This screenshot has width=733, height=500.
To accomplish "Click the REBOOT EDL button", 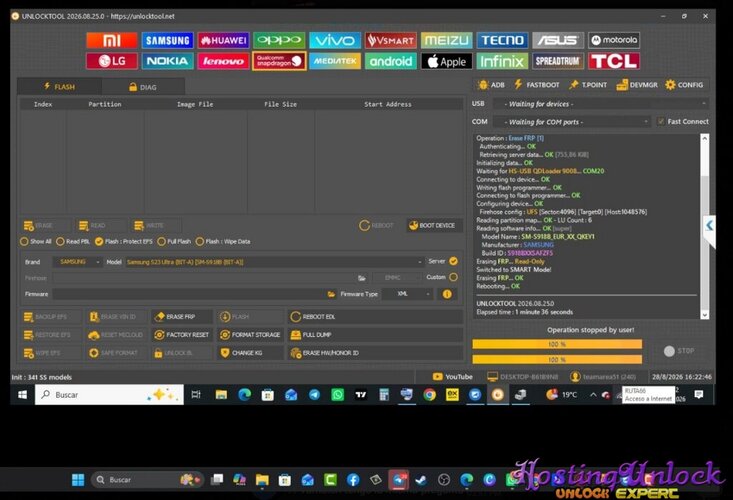I will (375, 317).
